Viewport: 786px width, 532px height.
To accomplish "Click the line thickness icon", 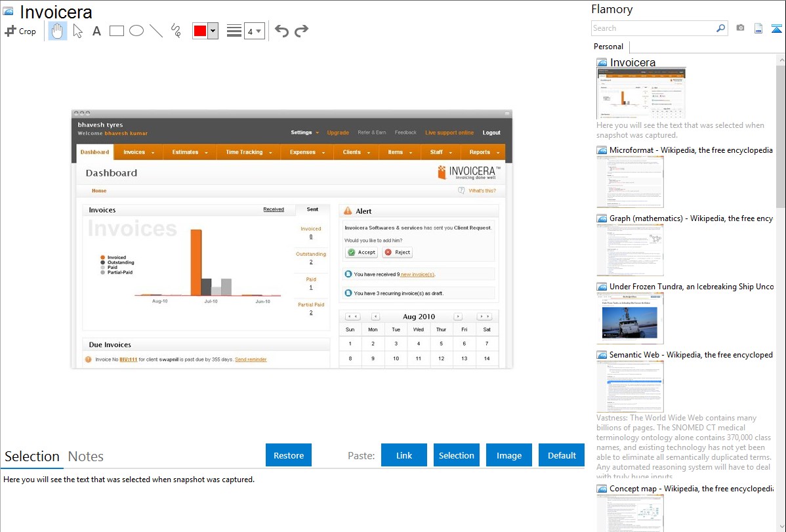I will tap(234, 31).
